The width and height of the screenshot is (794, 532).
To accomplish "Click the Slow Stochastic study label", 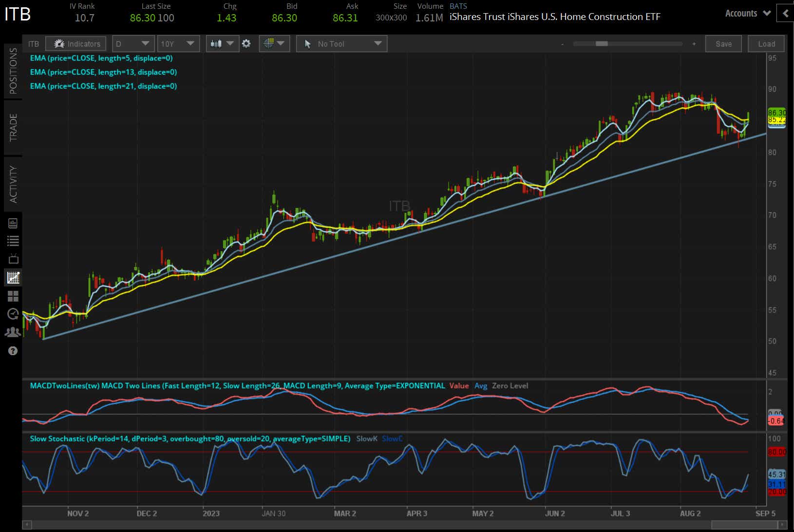I will pyautogui.click(x=190, y=439).
